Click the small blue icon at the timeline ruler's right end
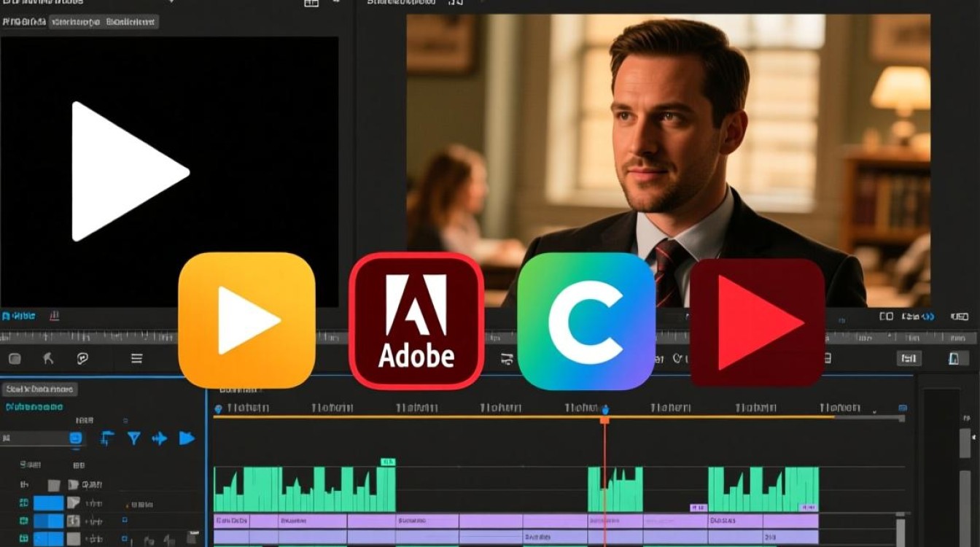Screen dimensions: 980x547 [903, 408]
